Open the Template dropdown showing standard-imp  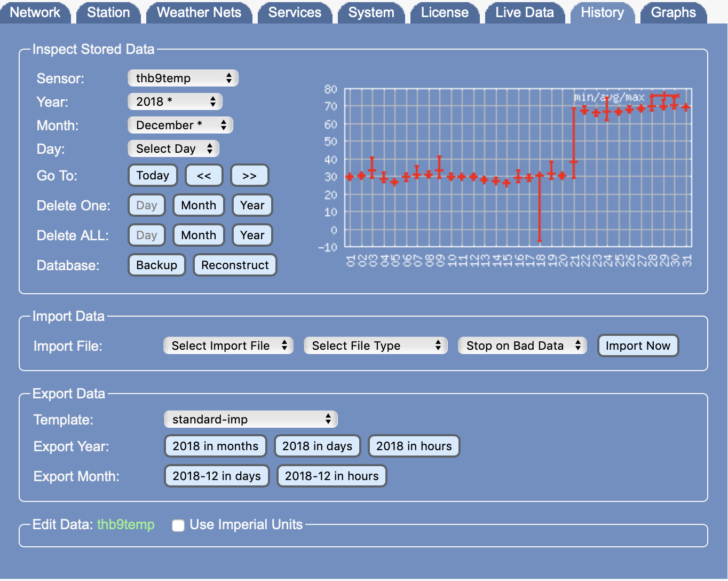point(251,419)
